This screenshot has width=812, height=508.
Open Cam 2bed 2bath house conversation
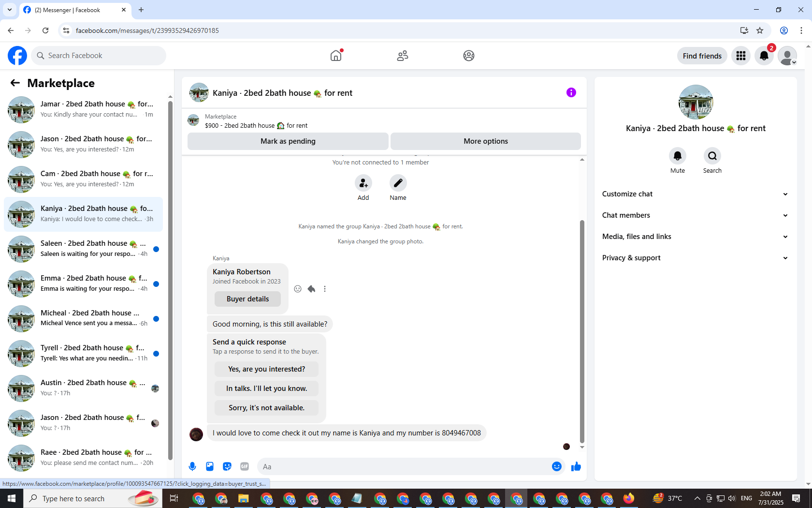click(83, 179)
